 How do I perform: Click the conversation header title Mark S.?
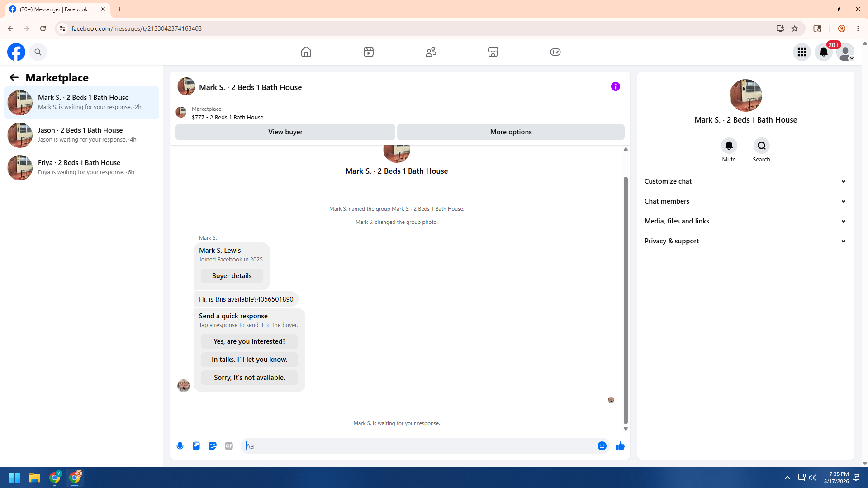[x=251, y=87]
